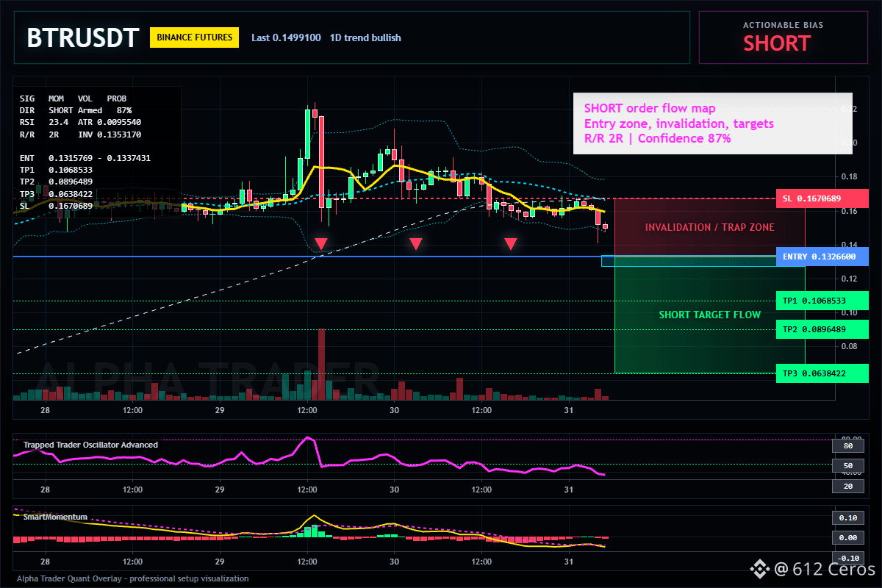
Task: Click the SmartMomentum indicator title
Action: 55,517
